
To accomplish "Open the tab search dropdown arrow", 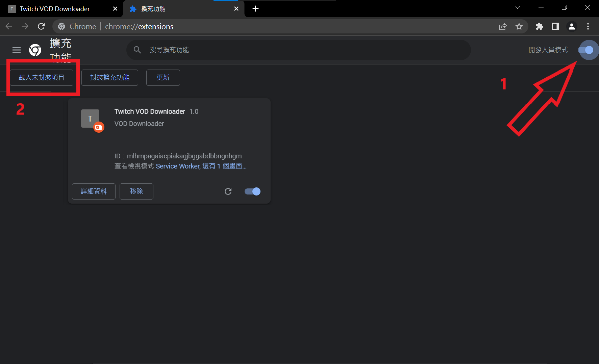I will point(518,7).
